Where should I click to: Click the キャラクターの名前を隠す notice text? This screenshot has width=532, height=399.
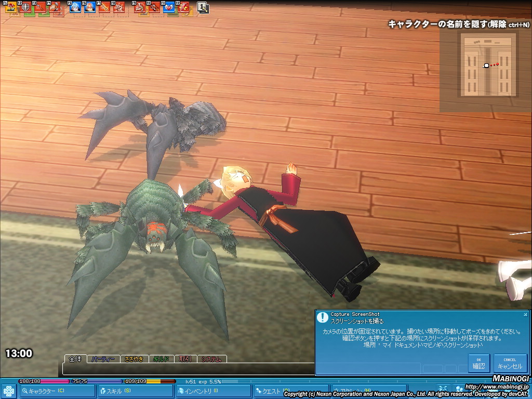pos(459,24)
